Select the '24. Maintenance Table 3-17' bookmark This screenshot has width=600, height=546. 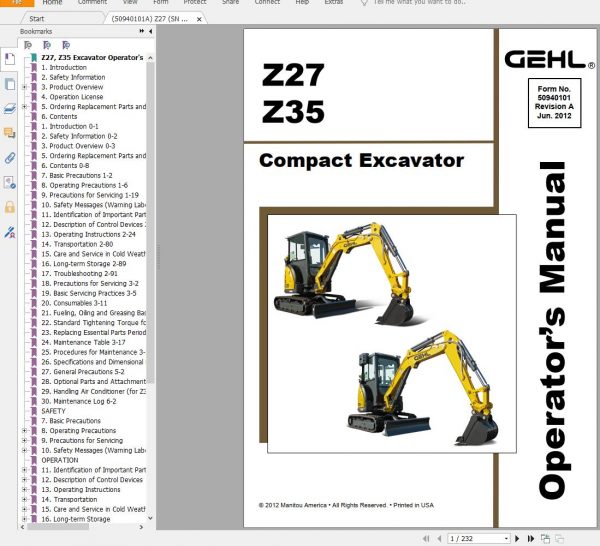click(83, 342)
